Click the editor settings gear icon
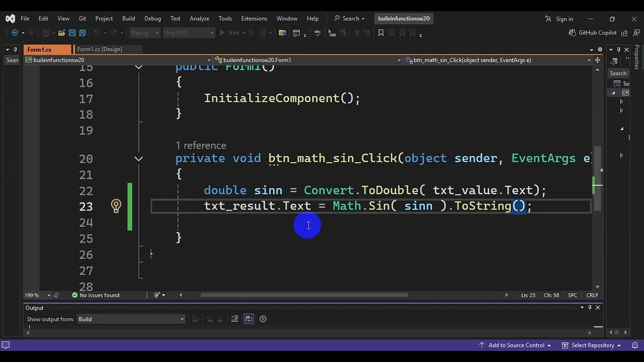The height and width of the screenshot is (362, 644). [x=600, y=49]
